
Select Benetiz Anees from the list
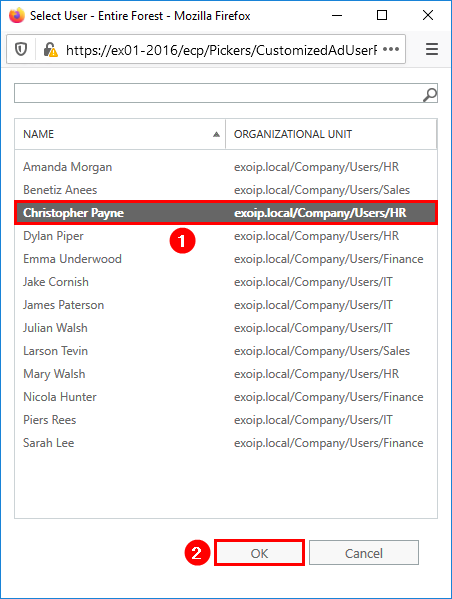(226, 190)
